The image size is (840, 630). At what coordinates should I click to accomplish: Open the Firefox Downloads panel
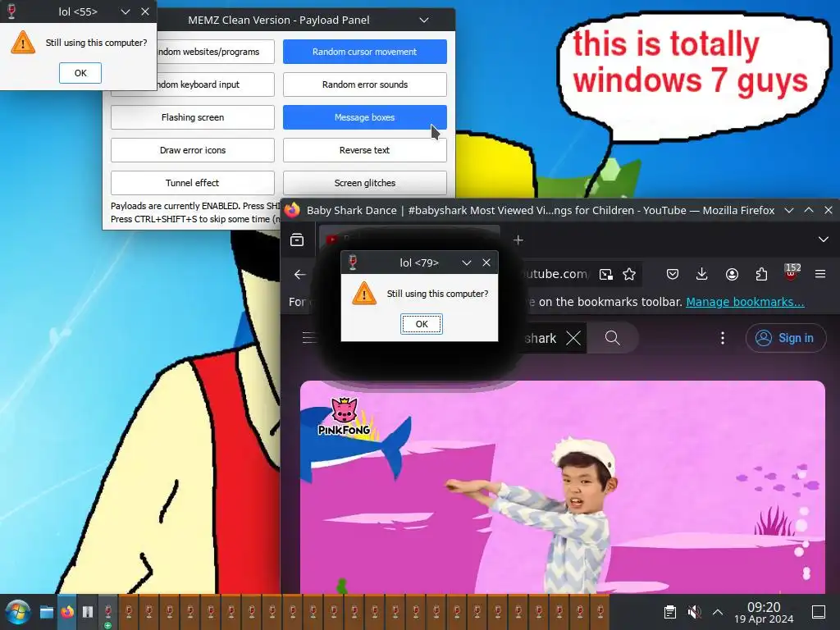(702, 275)
